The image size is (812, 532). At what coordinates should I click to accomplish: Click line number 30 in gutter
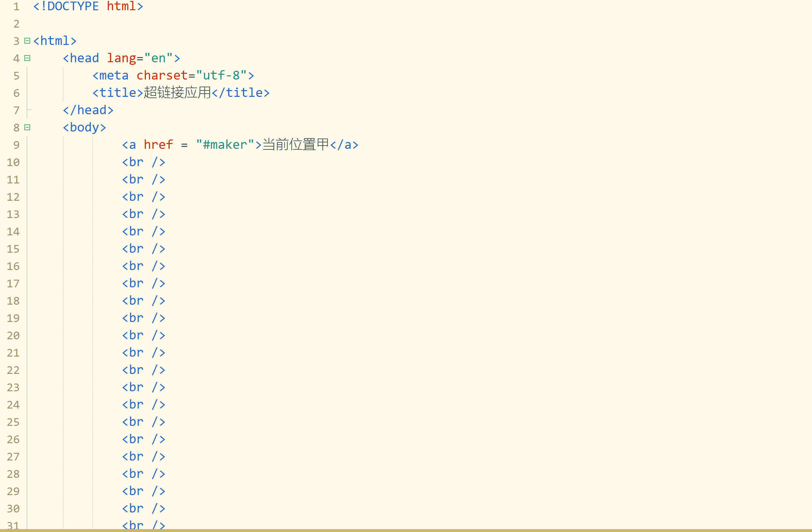tap(13, 509)
